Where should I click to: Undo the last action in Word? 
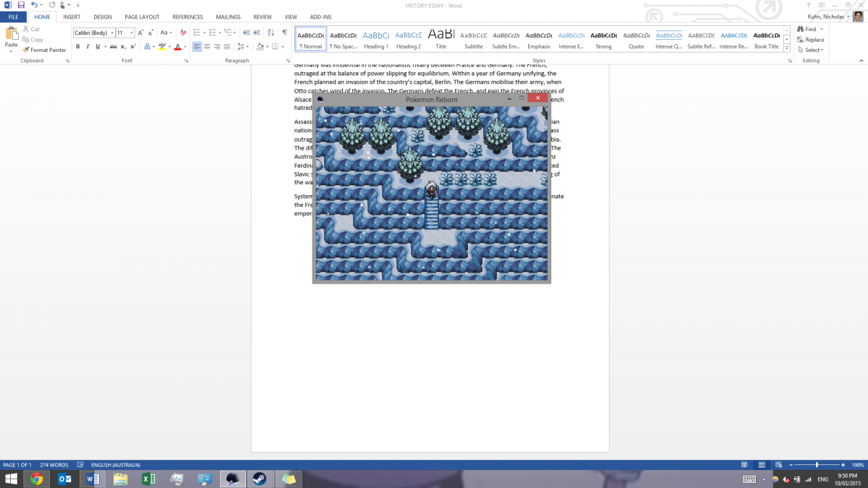point(33,5)
